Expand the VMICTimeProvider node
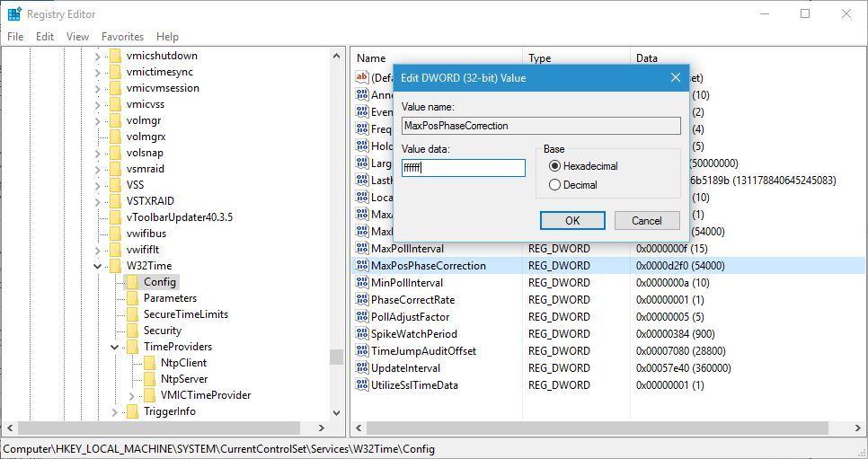The image size is (868, 459). click(x=132, y=395)
